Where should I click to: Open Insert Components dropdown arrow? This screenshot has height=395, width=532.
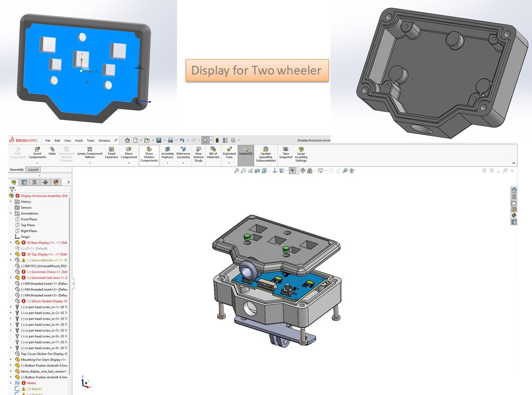[37, 163]
